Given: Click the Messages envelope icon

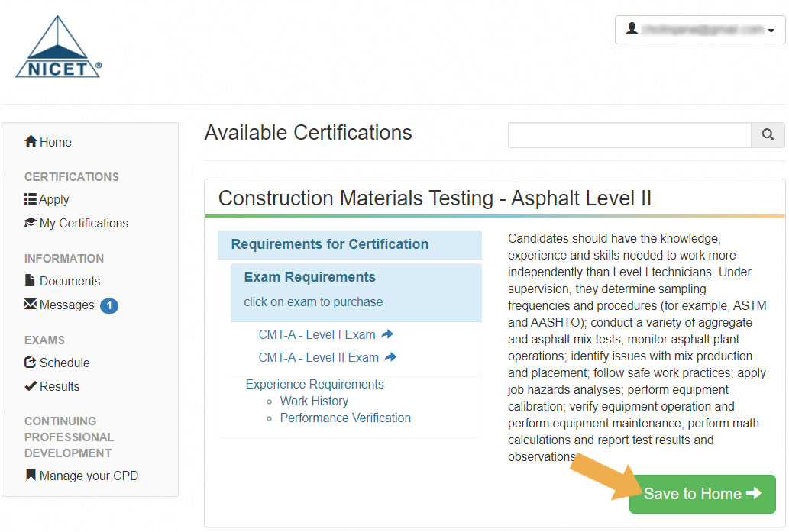Looking at the screenshot, I should click(31, 304).
